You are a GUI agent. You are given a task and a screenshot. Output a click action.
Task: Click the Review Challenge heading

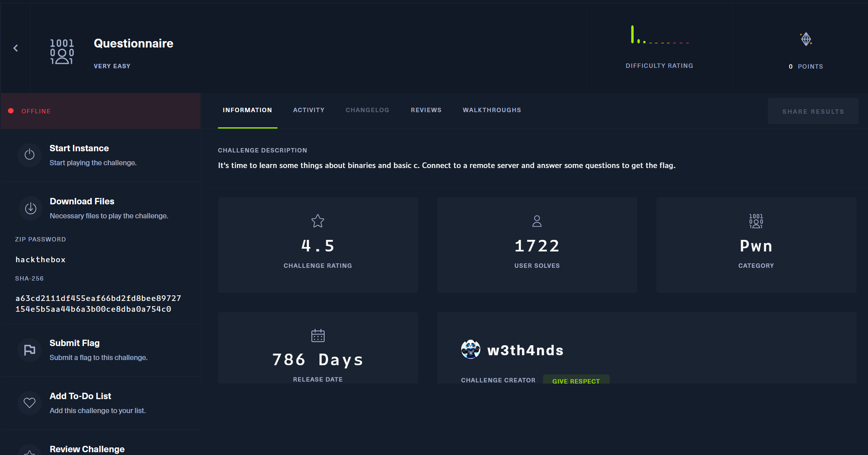coord(87,449)
